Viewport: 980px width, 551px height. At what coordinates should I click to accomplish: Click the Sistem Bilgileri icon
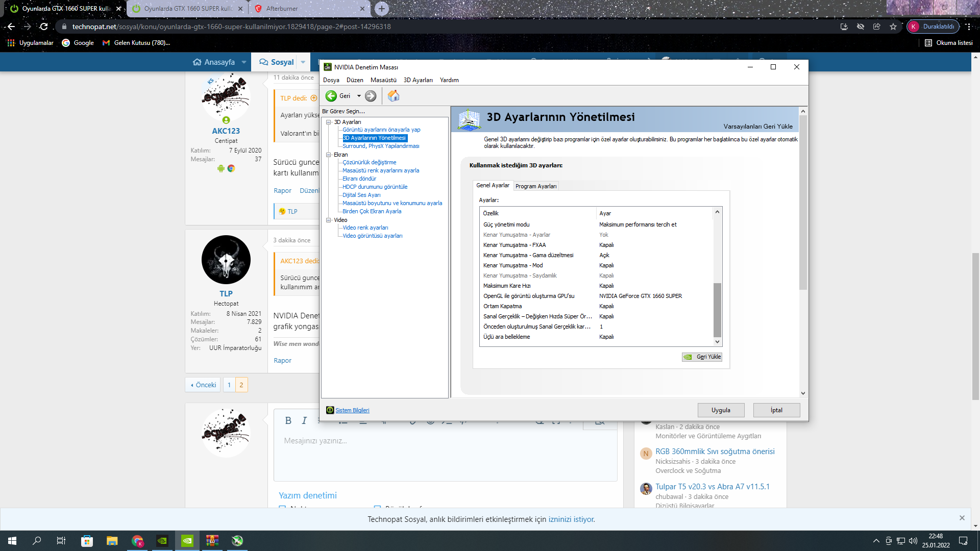[x=330, y=410]
